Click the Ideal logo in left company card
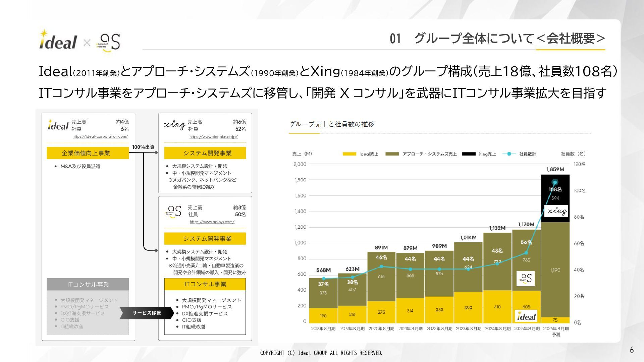Screen dimensions: 644x362 click(x=58, y=125)
